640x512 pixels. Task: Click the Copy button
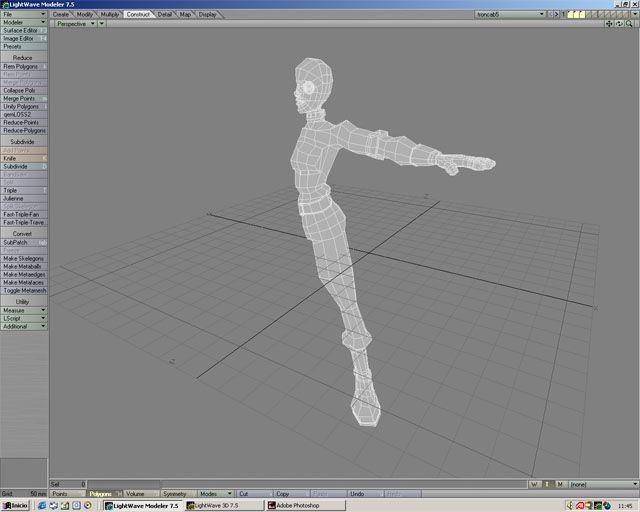click(x=291, y=494)
